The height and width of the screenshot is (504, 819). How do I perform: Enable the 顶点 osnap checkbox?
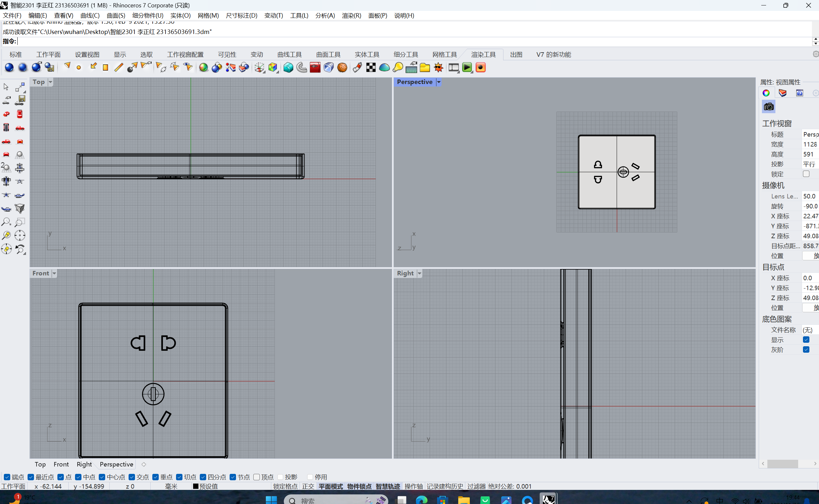256,477
